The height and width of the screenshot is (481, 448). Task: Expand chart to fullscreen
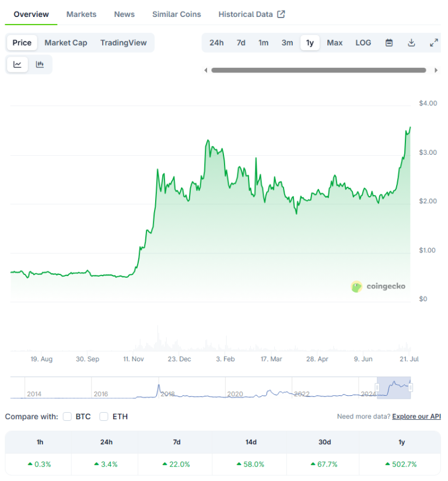click(433, 42)
